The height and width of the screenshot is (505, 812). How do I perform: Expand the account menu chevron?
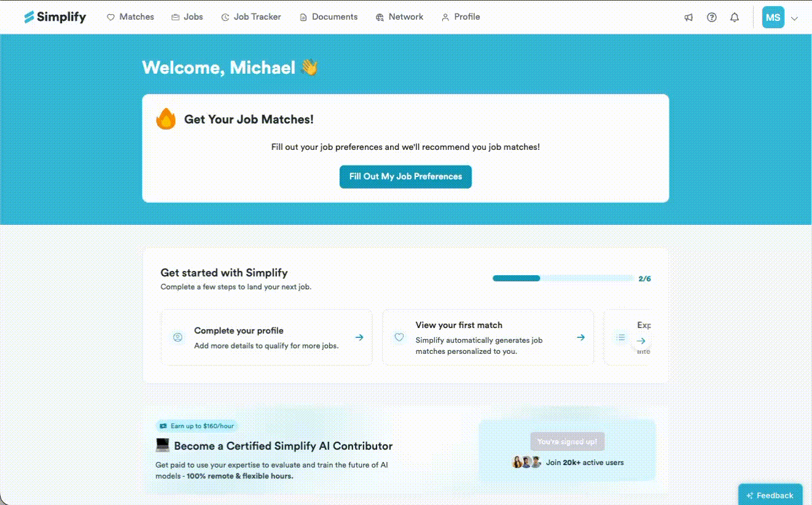[x=794, y=18]
